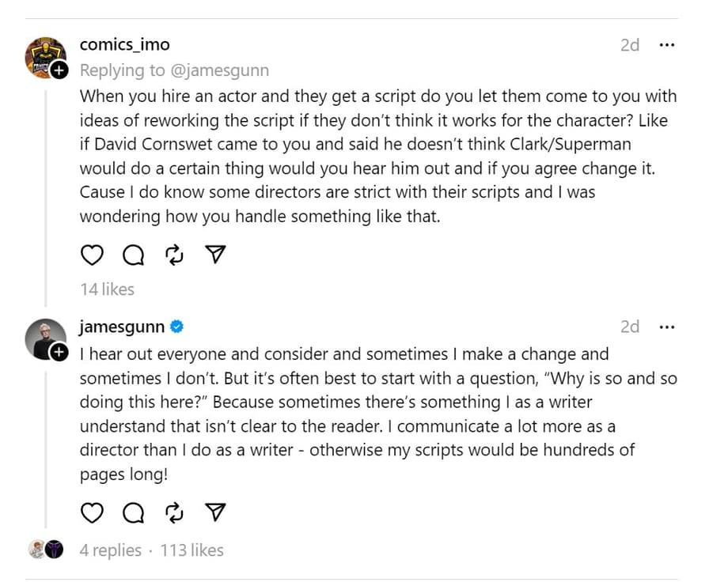
Task: Open comment on comics_imo's post
Action: click(134, 255)
